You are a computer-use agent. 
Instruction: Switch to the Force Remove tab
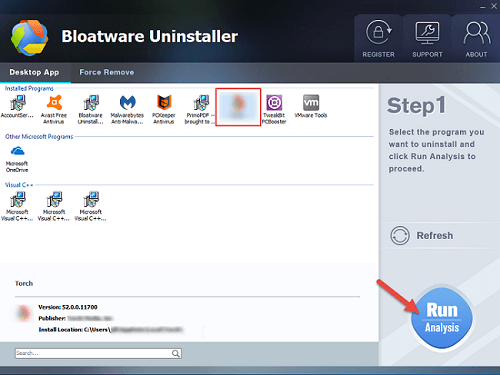click(x=107, y=72)
